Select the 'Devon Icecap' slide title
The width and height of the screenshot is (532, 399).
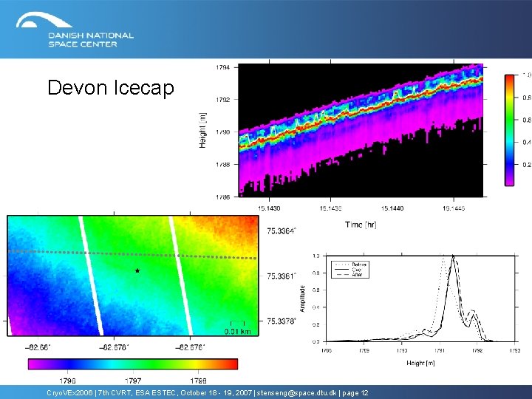(x=111, y=87)
